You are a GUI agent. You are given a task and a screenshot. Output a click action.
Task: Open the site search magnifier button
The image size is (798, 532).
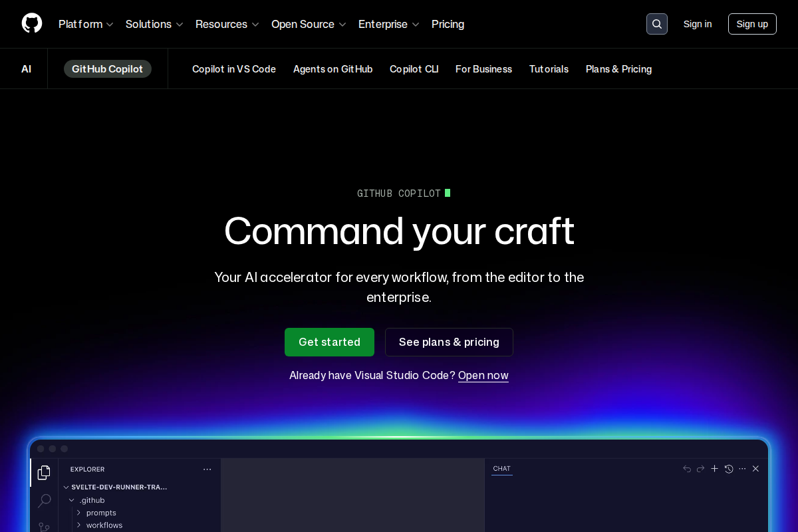[x=657, y=24]
